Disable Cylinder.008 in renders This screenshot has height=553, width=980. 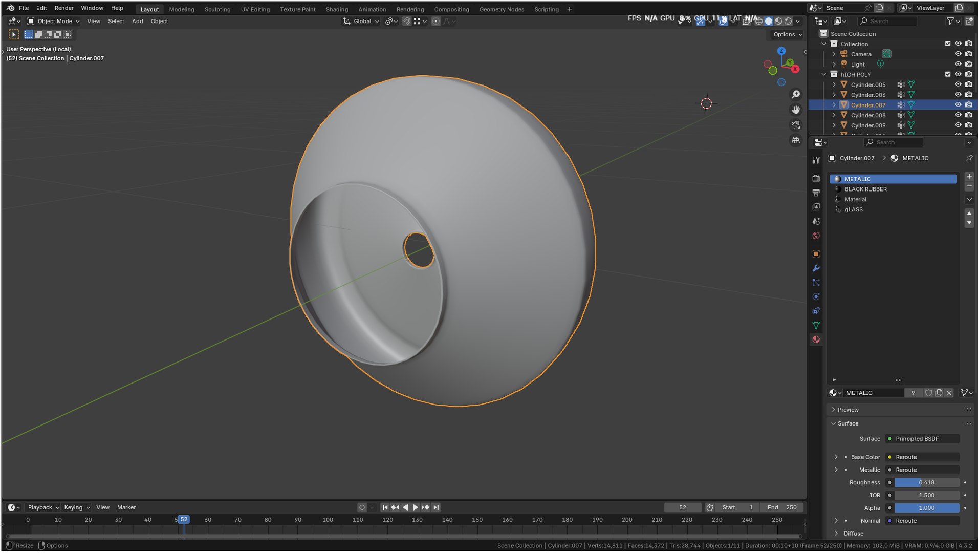pyautogui.click(x=968, y=115)
